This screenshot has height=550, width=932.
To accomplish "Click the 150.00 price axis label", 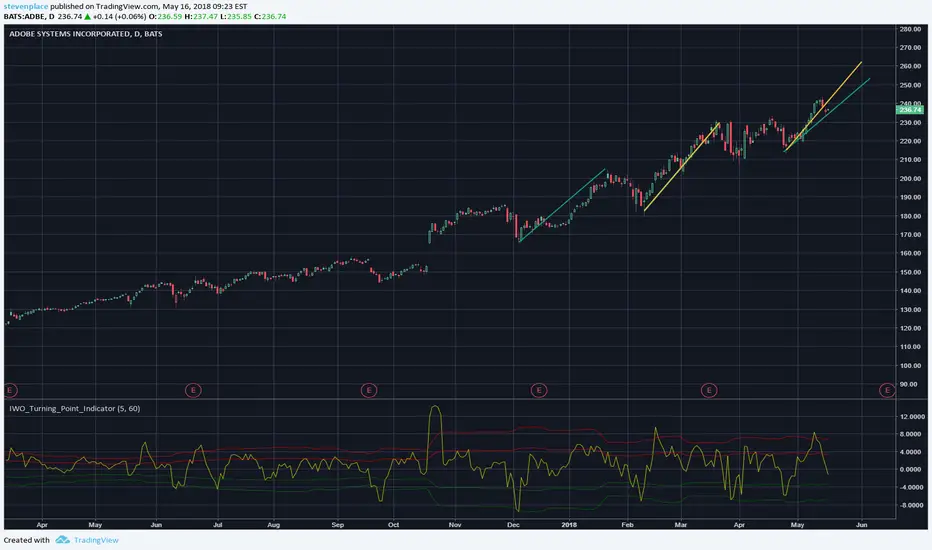I will click(x=910, y=272).
